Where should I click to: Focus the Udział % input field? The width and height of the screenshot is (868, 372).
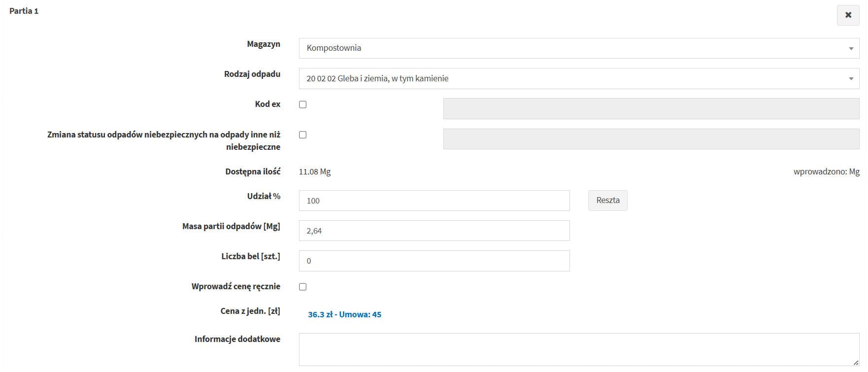tap(434, 201)
